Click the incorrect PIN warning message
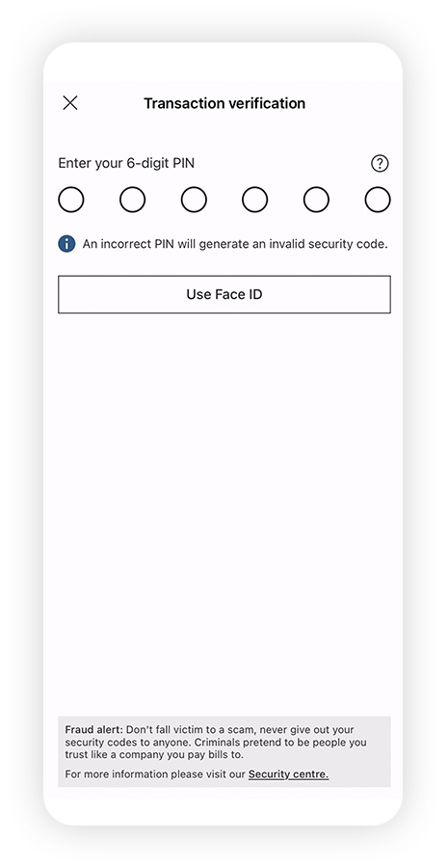This screenshot has width=448, height=868. (235, 244)
